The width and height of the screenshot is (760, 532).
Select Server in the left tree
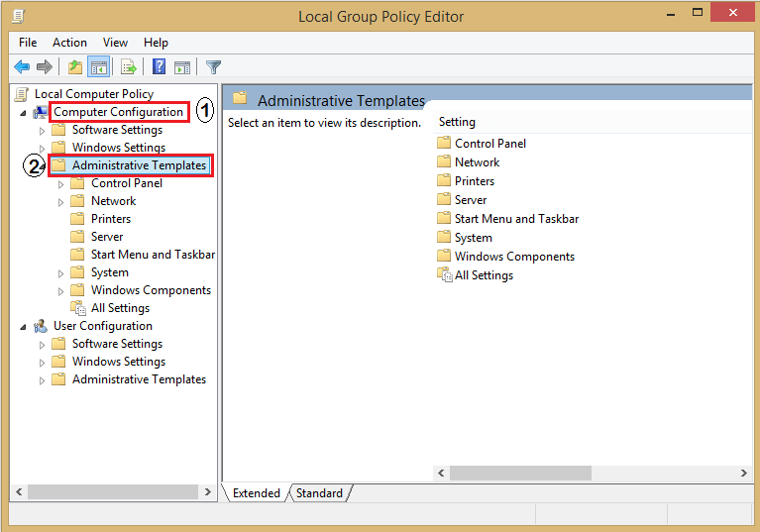(x=107, y=237)
